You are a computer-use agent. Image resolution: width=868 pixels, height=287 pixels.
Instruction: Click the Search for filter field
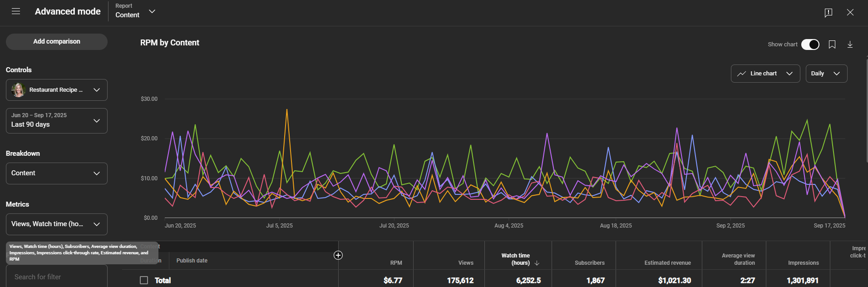[57, 277]
